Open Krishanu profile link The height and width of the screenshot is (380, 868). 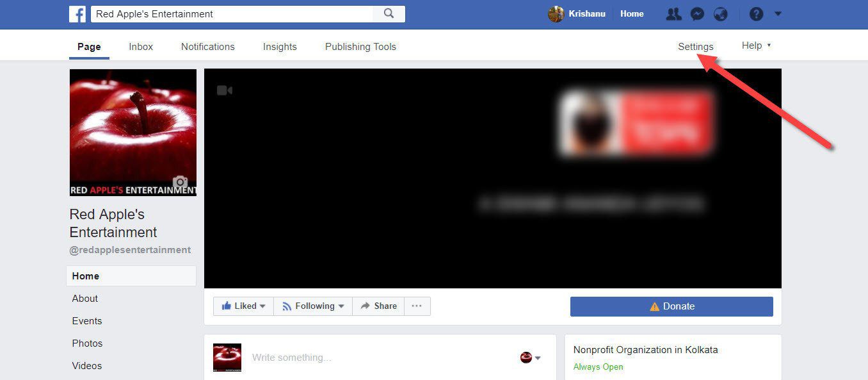coord(586,13)
